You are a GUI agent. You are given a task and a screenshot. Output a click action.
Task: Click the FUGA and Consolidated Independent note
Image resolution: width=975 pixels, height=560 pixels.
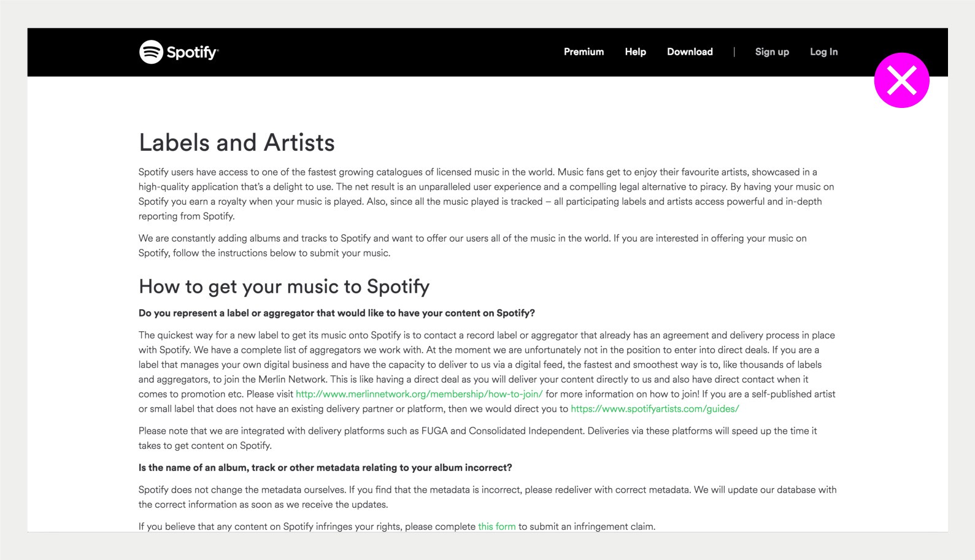coord(477,439)
